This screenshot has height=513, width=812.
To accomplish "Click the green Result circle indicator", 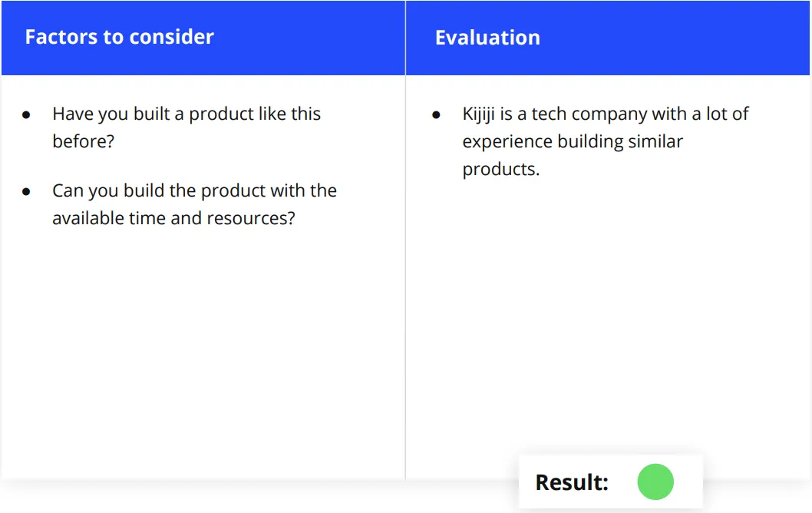I will [655, 482].
